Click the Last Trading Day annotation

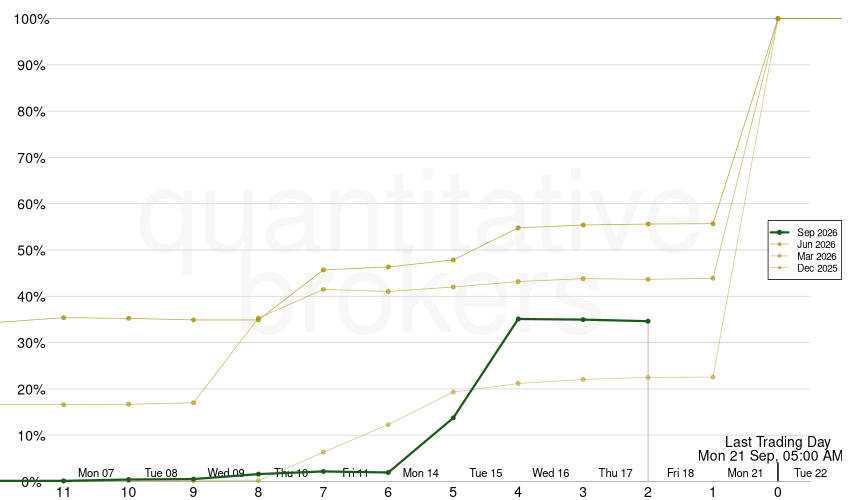pyautogui.click(x=778, y=442)
